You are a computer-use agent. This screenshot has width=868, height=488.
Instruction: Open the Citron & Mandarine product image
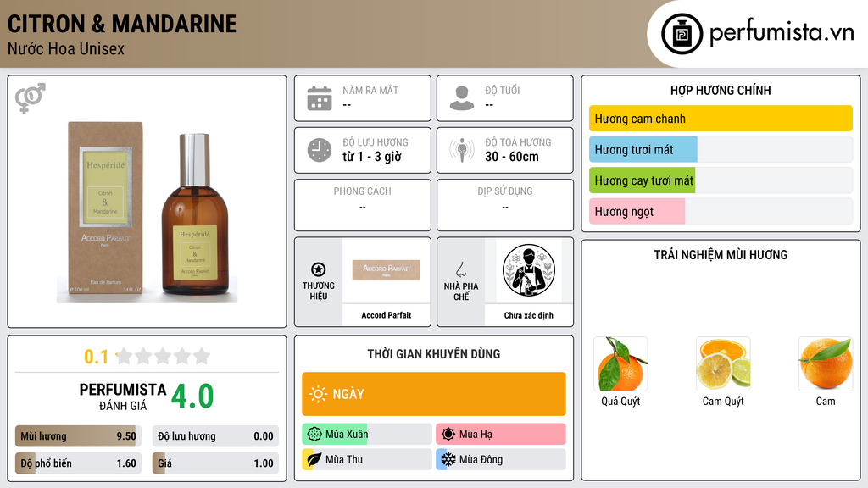click(147, 212)
